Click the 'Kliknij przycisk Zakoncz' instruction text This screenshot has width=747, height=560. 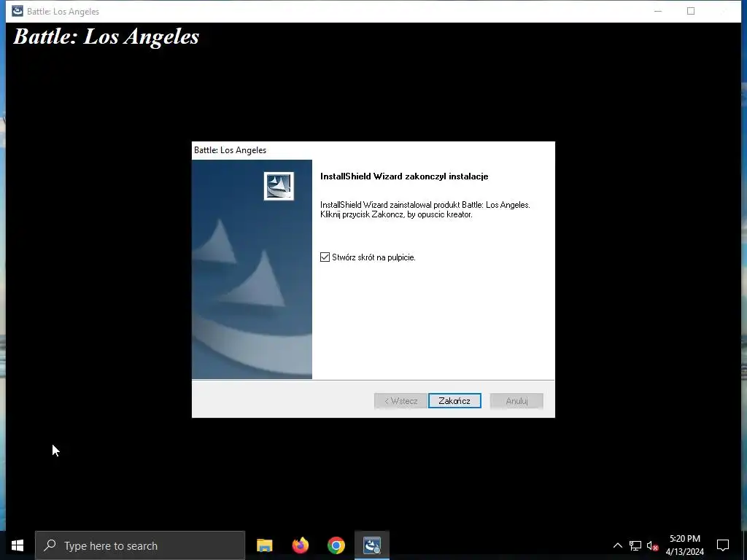click(x=396, y=214)
